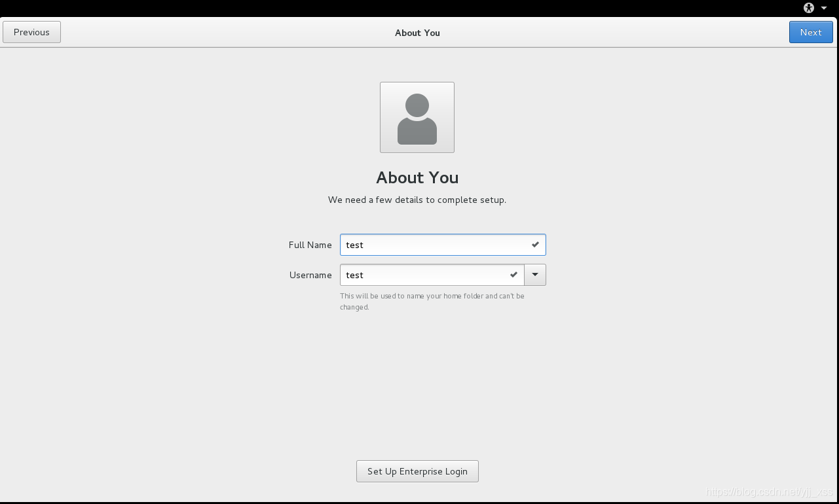This screenshot has width=839, height=504.
Task: Click the 'About You' header bar title
Action: (417, 33)
